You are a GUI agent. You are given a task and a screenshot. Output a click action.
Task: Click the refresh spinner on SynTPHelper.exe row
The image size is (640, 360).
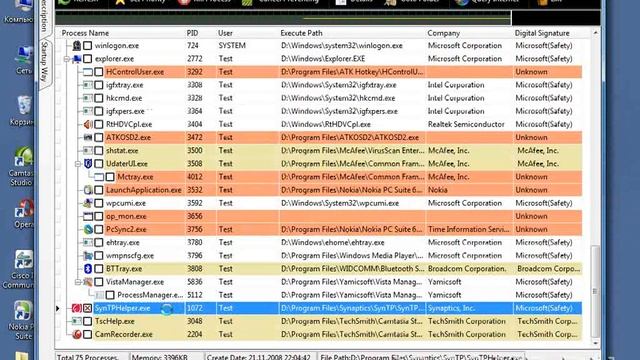167,309
